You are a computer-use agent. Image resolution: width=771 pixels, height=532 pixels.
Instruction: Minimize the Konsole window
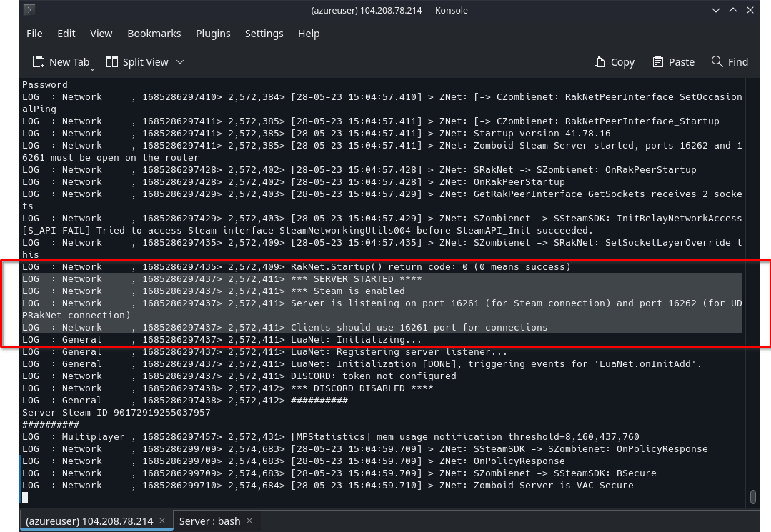(716, 10)
